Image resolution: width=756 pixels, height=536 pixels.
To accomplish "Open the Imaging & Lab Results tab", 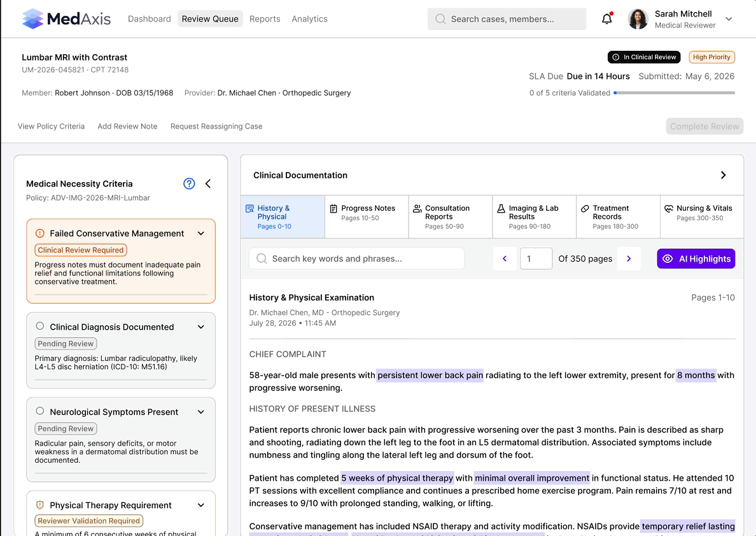I will (x=534, y=216).
